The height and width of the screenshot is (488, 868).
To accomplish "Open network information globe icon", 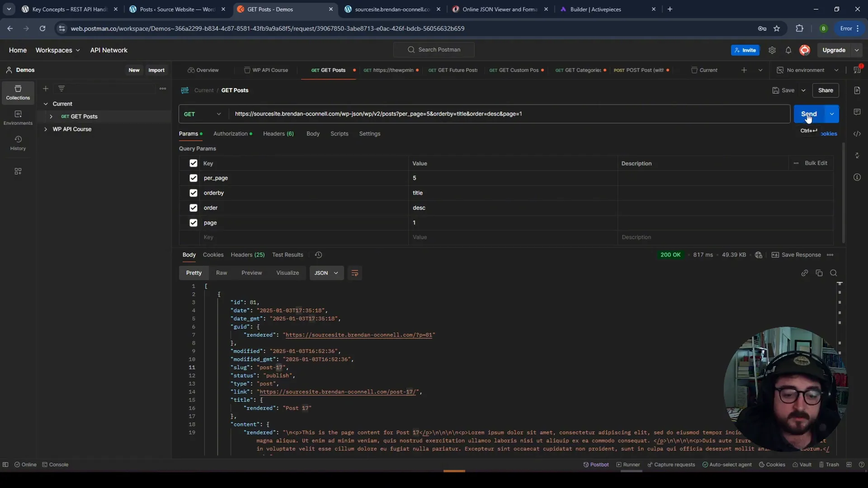I will pyautogui.click(x=759, y=255).
